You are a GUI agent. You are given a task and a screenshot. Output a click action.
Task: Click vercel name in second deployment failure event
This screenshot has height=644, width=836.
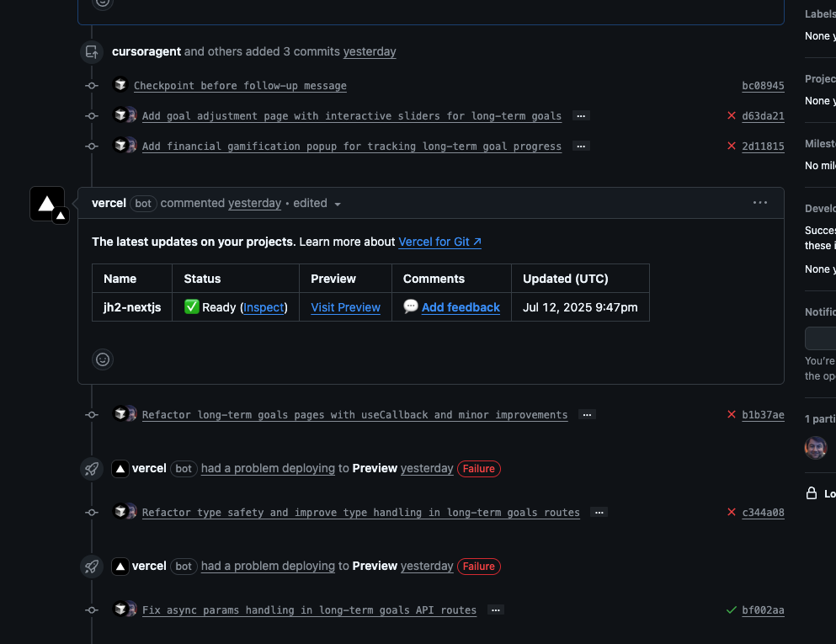click(x=149, y=567)
